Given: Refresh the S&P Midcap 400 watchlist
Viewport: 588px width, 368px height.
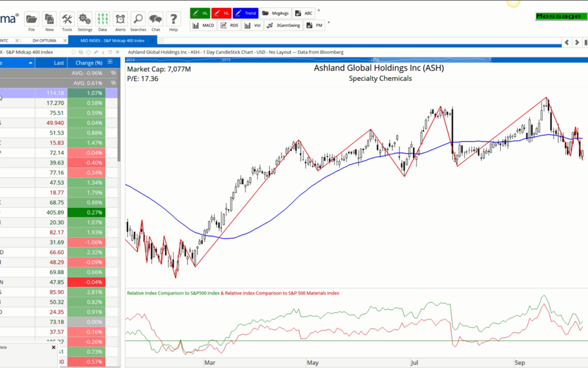Looking at the screenshot, I should tap(73, 52).
